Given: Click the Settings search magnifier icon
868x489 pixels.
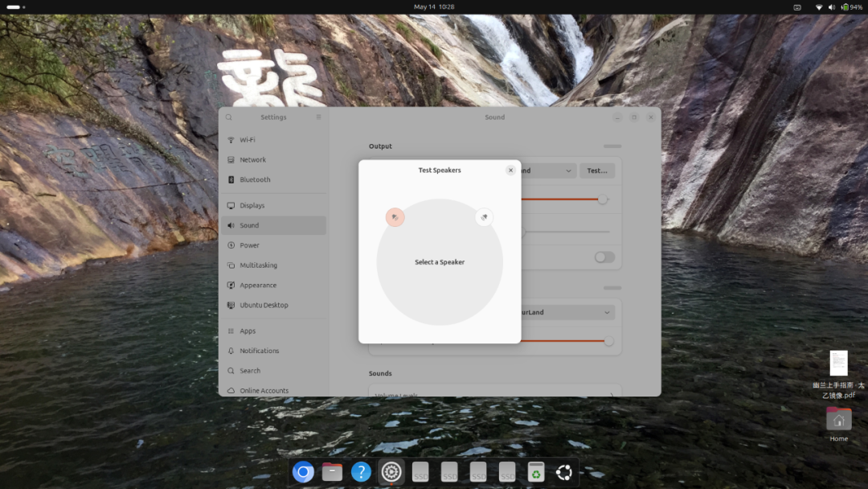Looking at the screenshot, I should [x=228, y=117].
